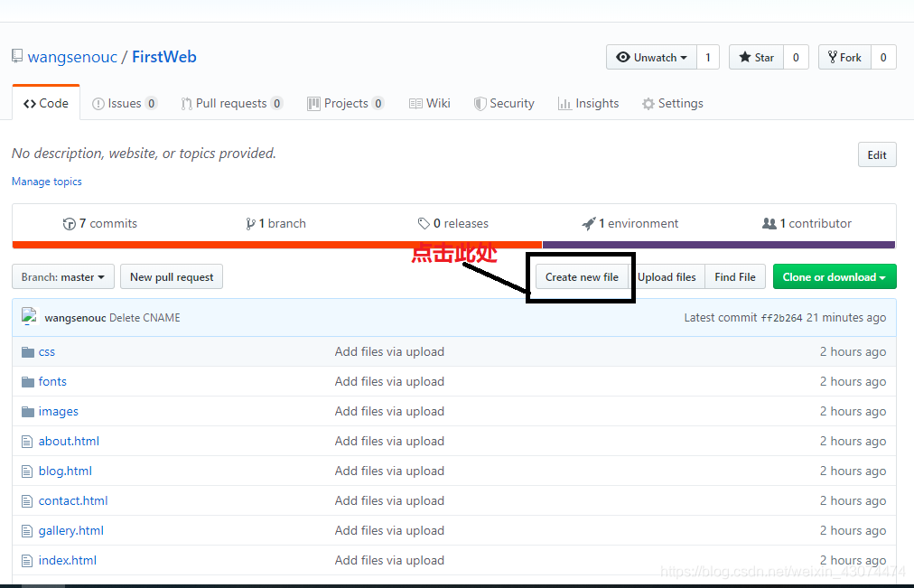
Task: Click the 'Add files via upload' message for css
Action: [x=389, y=352]
